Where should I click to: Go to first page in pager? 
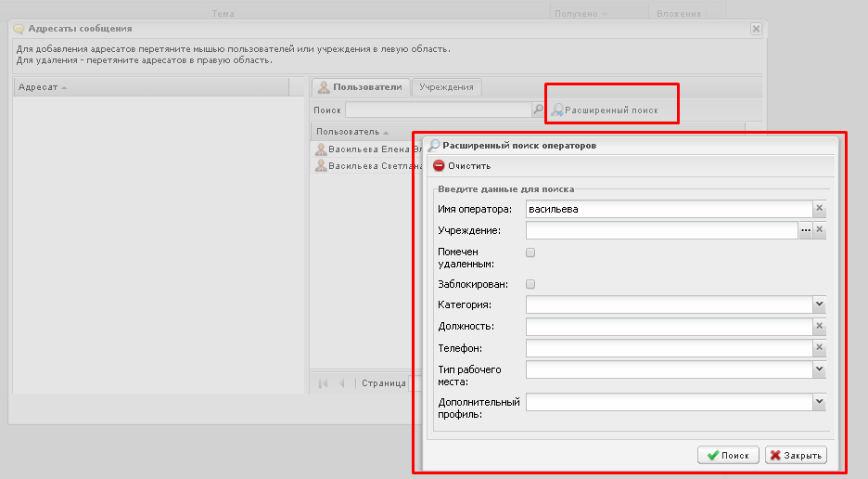pyautogui.click(x=323, y=383)
